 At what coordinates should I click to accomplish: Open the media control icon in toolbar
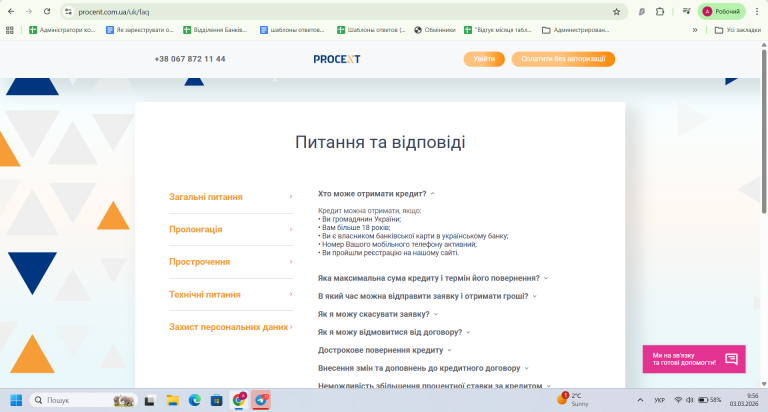click(686, 12)
